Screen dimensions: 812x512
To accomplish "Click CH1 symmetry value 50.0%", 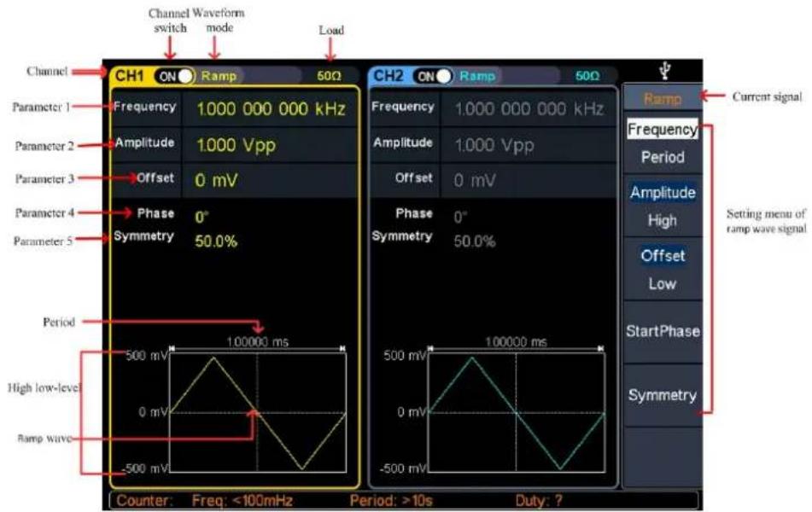I will tap(216, 241).
